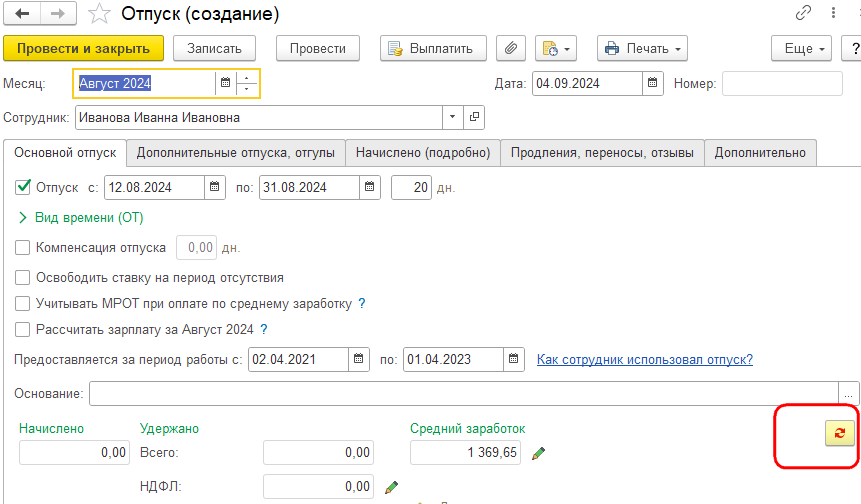Screen dimensions: 861x504
Task: Open calendar for Месяц field
Action: click(x=225, y=83)
